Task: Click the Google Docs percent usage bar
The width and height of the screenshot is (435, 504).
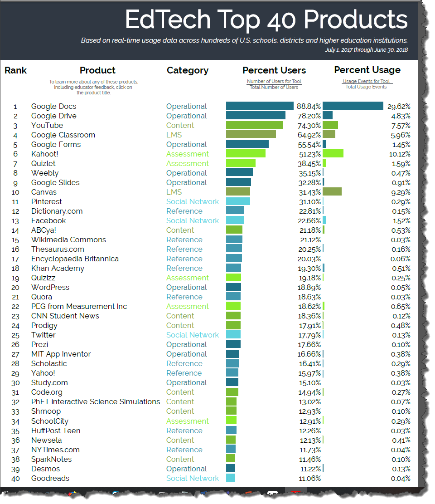Action: [353, 106]
